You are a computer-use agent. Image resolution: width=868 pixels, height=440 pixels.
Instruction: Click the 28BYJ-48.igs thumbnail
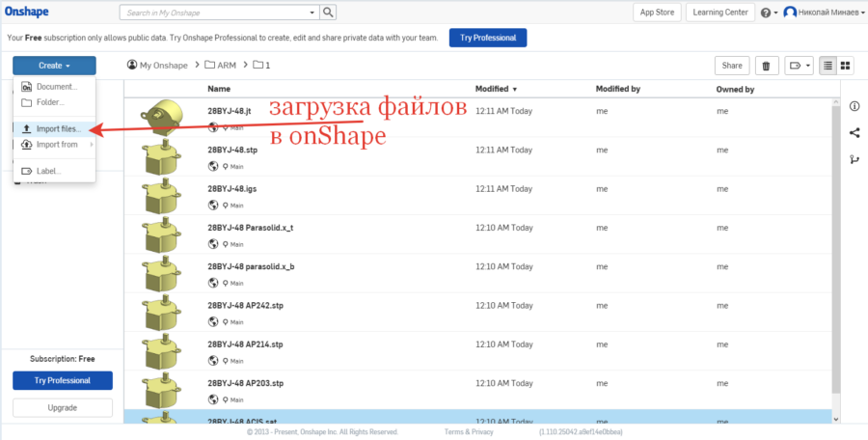(x=161, y=196)
